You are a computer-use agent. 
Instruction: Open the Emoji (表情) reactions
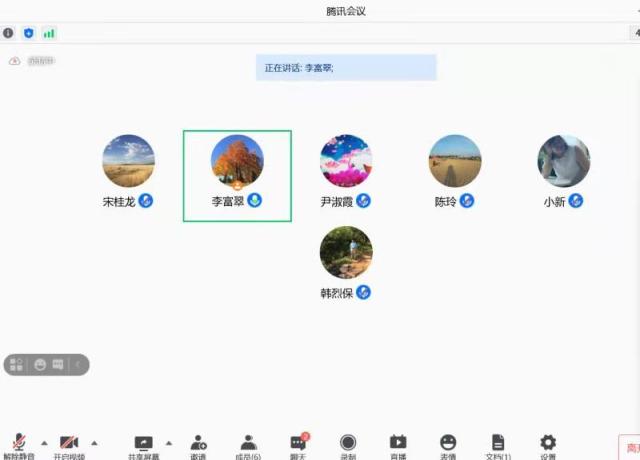pyautogui.click(x=448, y=444)
